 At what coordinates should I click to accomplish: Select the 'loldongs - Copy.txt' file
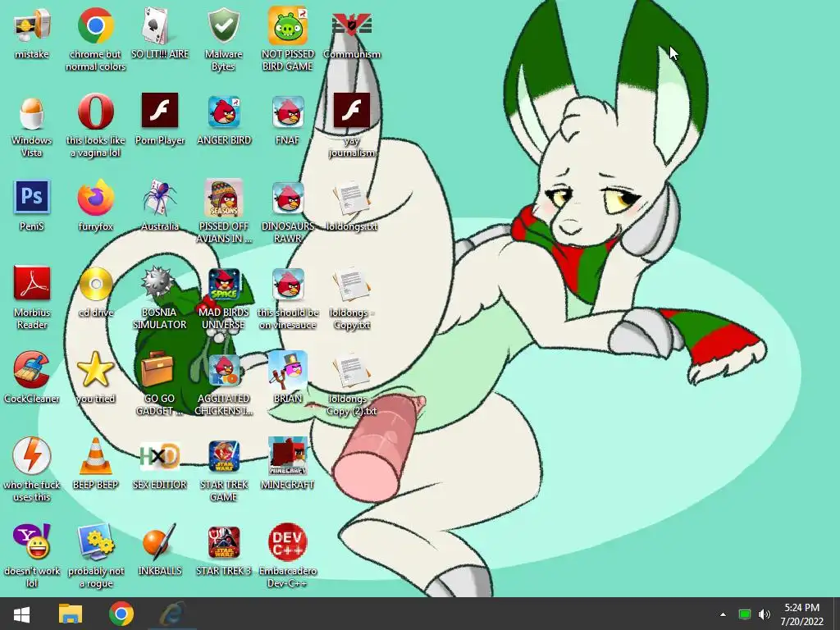351,283
